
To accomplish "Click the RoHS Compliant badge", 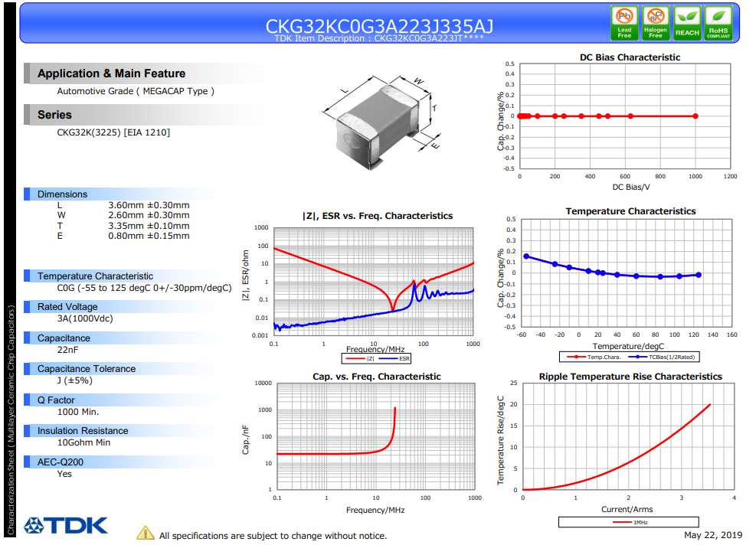I will tap(718, 23).
